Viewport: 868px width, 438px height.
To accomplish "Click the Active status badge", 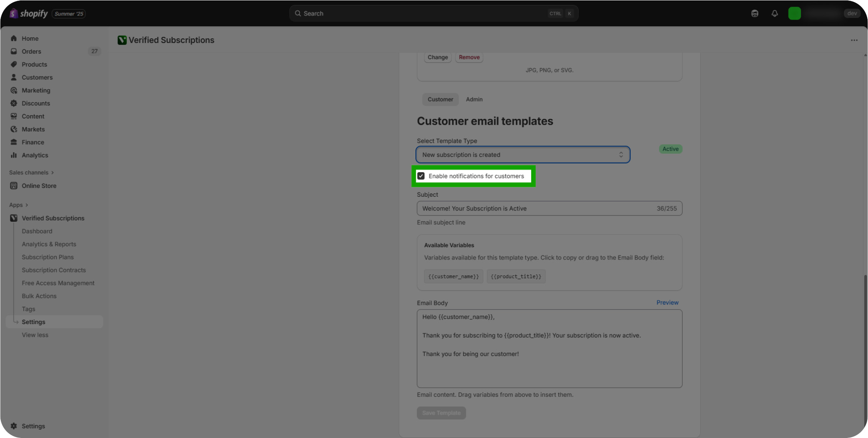I will coord(670,149).
